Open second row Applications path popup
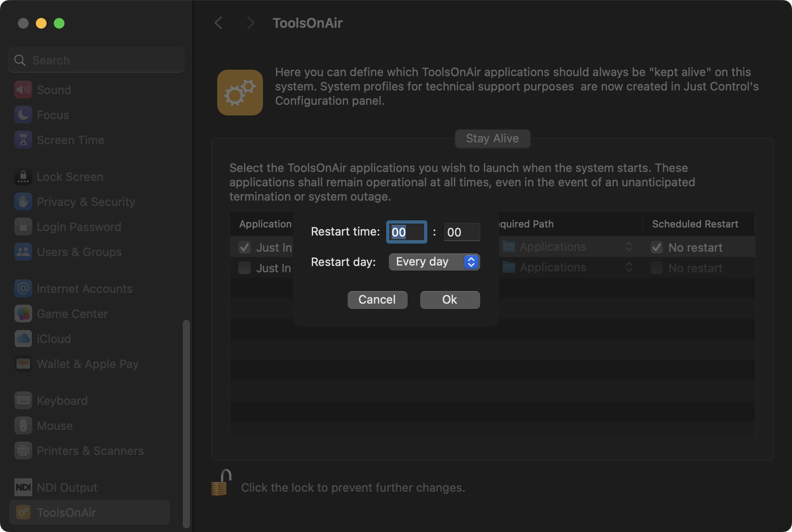792x532 pixels. pos(567,267)
